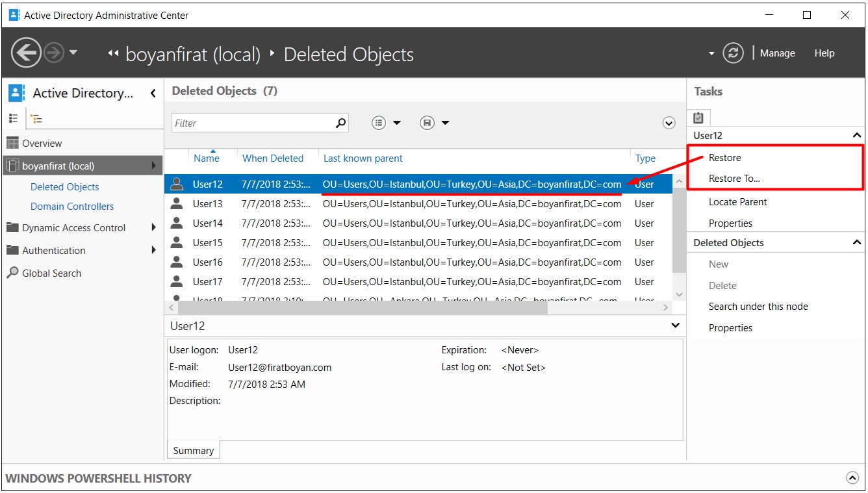This screenshot has width=868, height=493.
Task: Switch to list view navigation tab
Action: [14, 118]
